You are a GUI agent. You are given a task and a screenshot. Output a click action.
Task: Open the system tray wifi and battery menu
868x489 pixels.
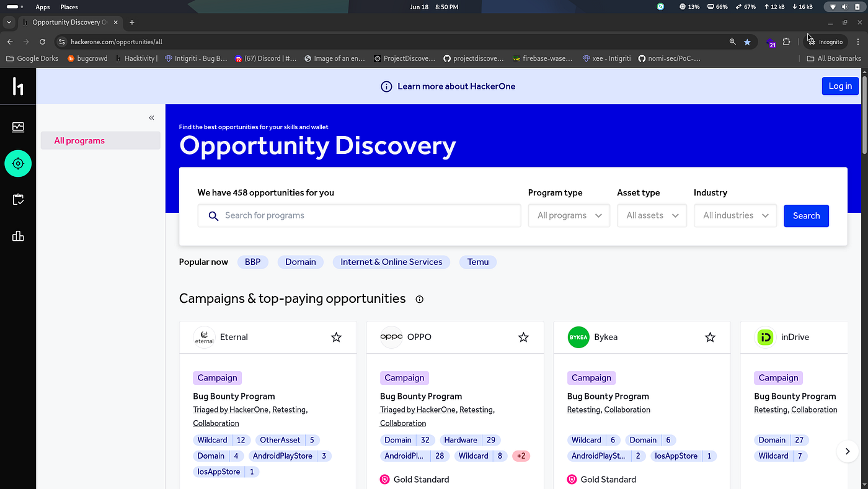tap(844, 7)
